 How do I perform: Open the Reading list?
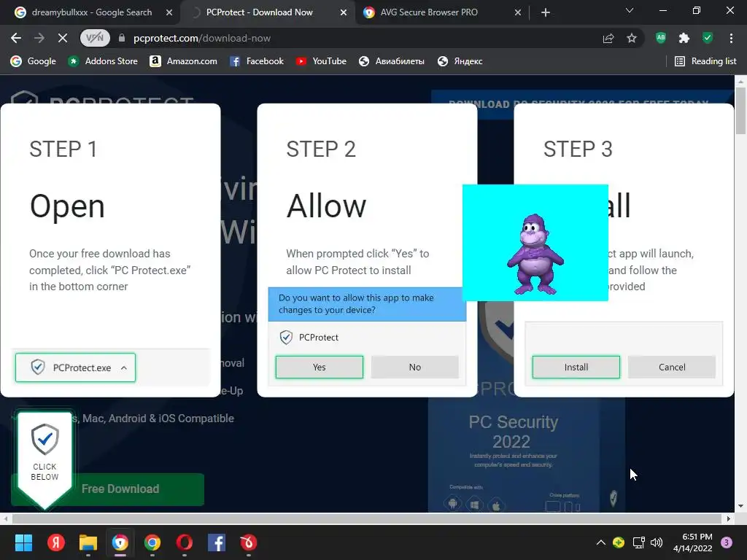click(705, 61)
